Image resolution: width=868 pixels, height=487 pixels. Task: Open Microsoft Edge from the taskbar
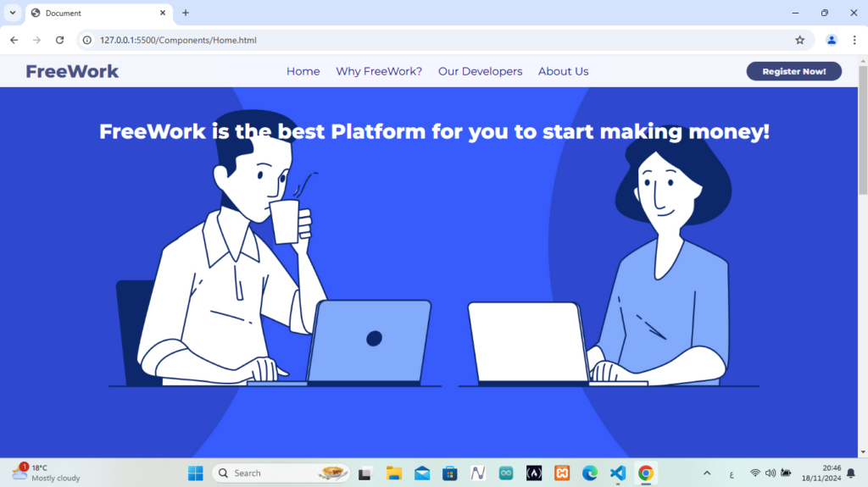click(590, 473)
